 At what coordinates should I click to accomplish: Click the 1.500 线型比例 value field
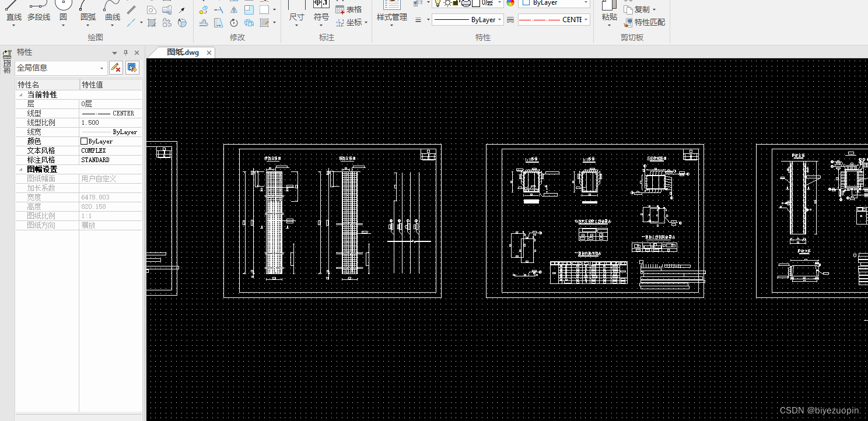[111, 122]
